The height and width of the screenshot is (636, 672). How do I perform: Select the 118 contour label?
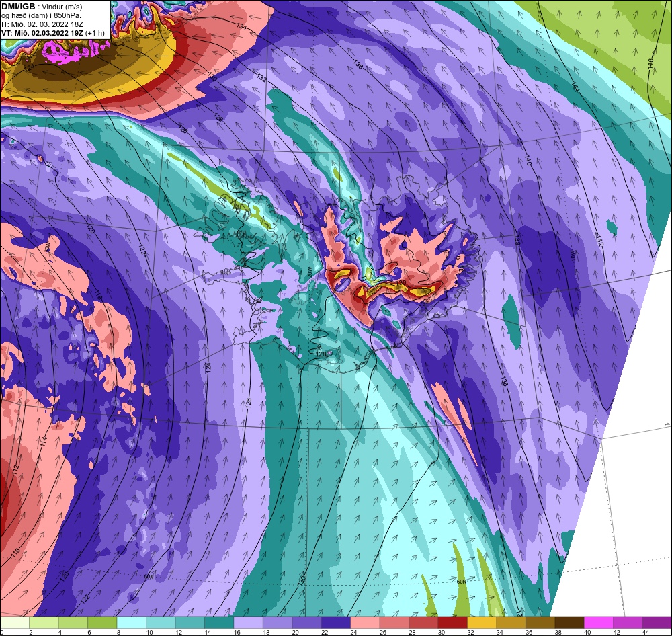99,294
